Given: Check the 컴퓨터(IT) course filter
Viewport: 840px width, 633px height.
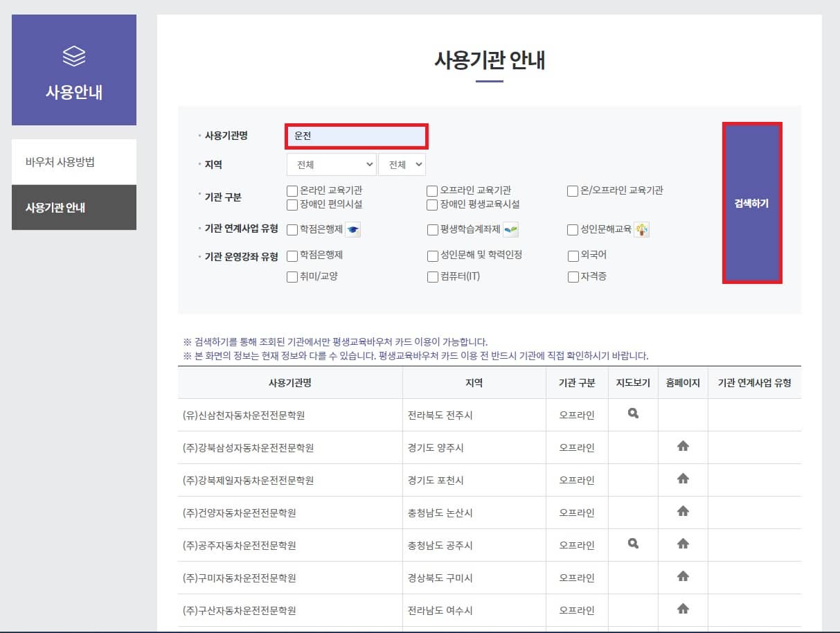Looking at the screenshot, I should click(x=431, y=276).
